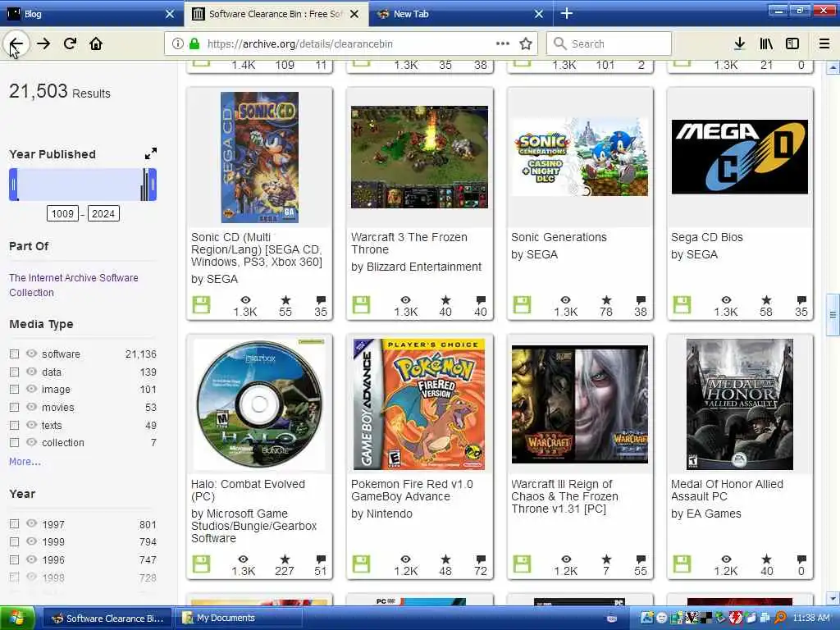Viewport: 840px width, 630px height.
Task: Click the floppy icon on Medal Of Honor card
Action: (x=682, y=564)
